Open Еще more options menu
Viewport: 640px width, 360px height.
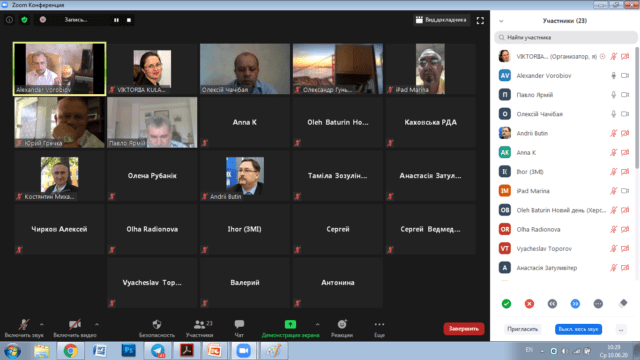click(x=379, y=328)
